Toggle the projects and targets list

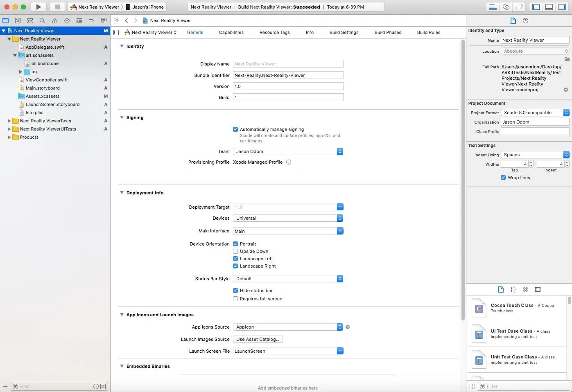pyautogui.click(x=116, y=32)
